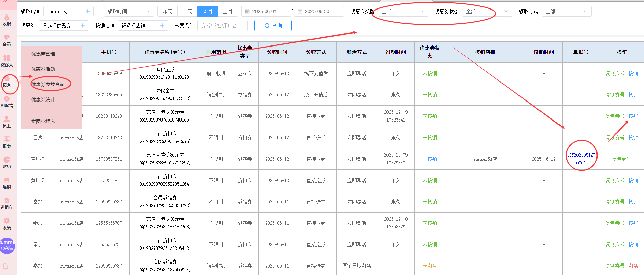Open 优惠券管理 submenu item
Viewport: 644px width, 275px height.
[x=43, y=54]
